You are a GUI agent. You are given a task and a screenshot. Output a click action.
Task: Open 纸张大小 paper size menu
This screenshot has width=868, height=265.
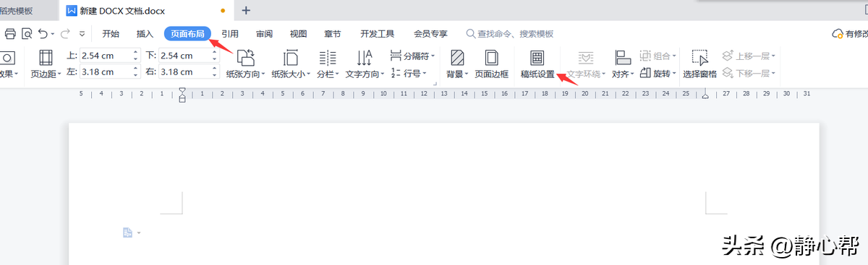tap(292, 64)
